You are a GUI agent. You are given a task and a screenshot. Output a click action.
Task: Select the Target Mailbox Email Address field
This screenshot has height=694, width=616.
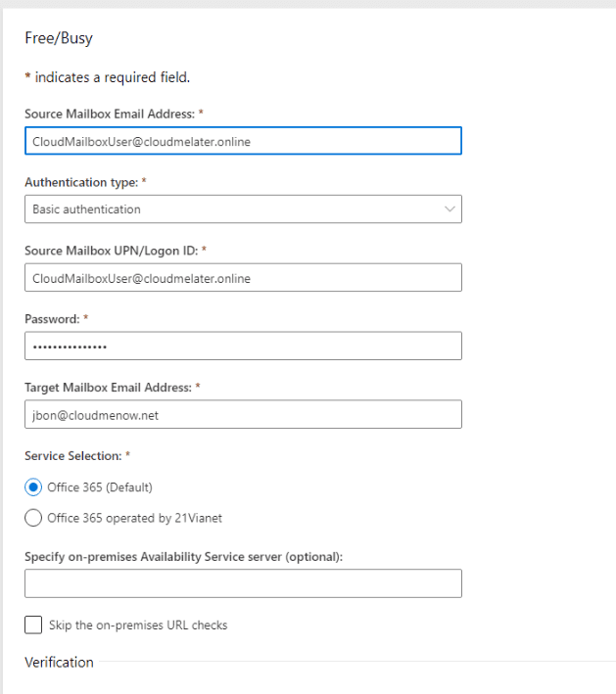pos(242,415)
